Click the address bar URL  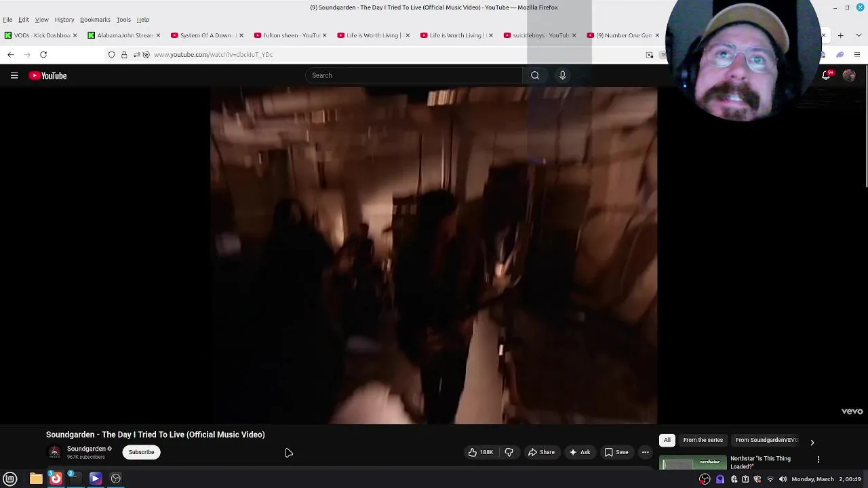click(x=213, y=54)
